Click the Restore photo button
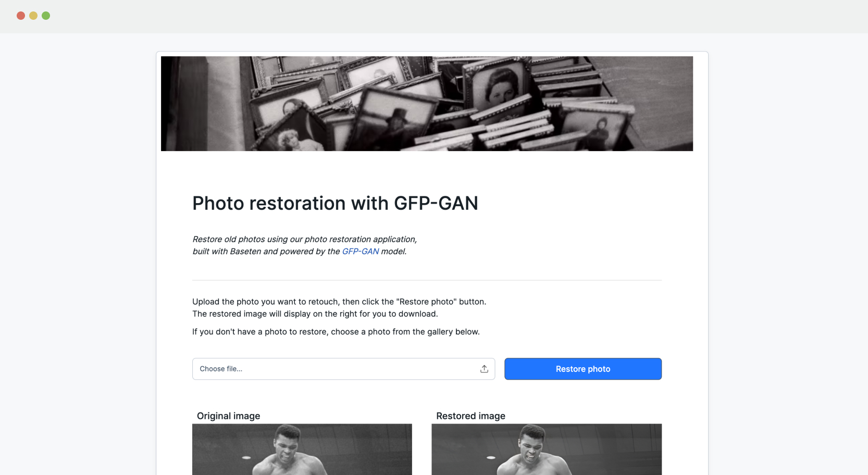This screenshot has height=475, width=868. [x=582, y=369]
